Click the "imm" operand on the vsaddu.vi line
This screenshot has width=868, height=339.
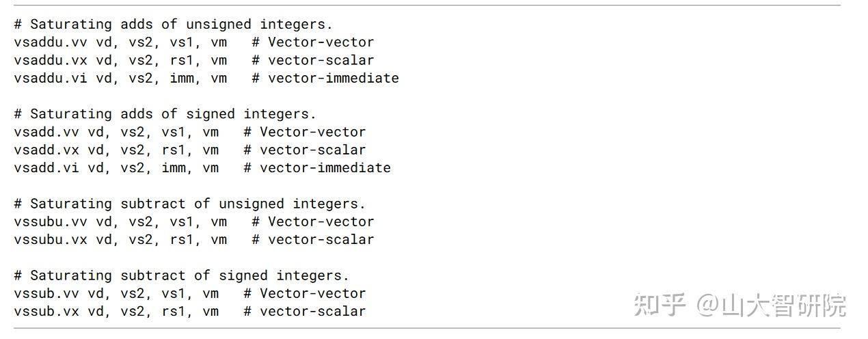(182, 78)
